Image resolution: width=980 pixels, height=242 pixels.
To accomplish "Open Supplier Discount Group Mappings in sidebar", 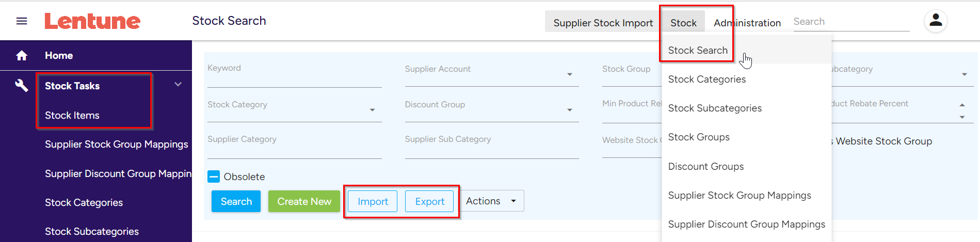I will pos(118,173).
